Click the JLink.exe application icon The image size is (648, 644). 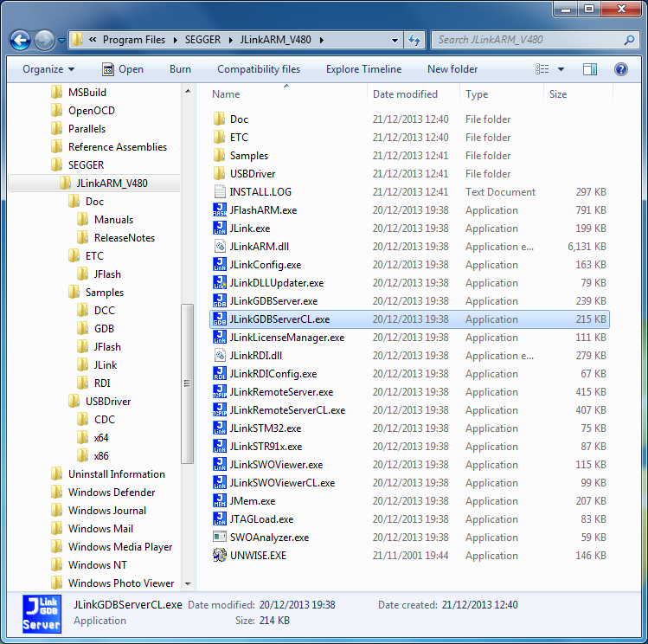tap(220, 229)
